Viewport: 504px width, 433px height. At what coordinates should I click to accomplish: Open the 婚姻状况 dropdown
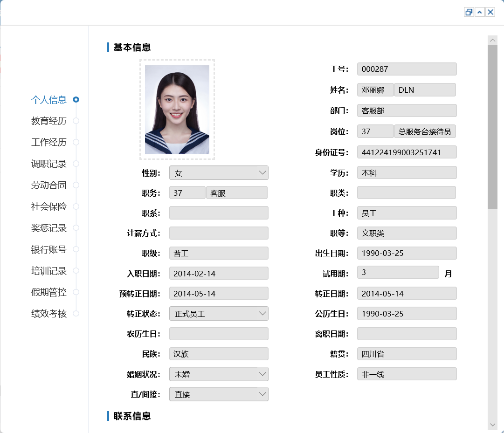[x=219, y=374]
